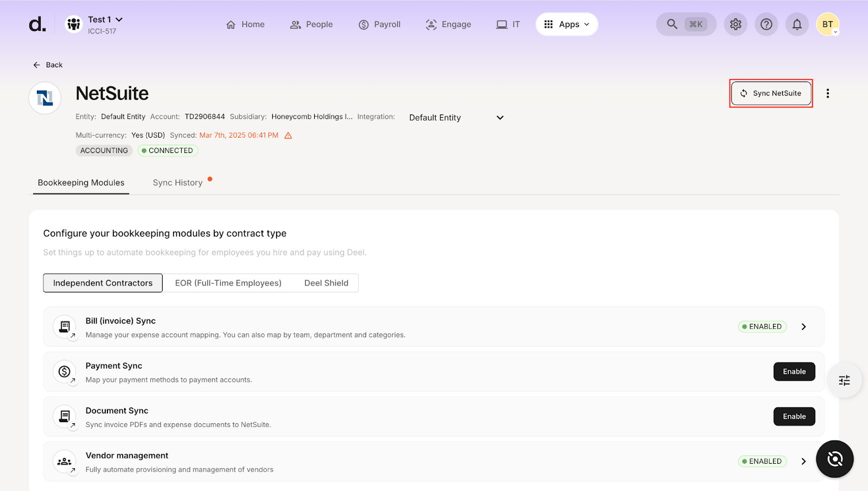Click the NetSuite logo icon
Screen dimensions: 868x491
click(x=45, y=98)
